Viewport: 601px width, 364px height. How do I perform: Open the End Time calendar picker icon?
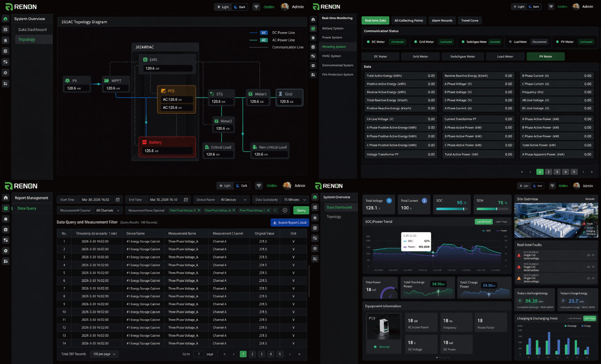tap(186, 200)
